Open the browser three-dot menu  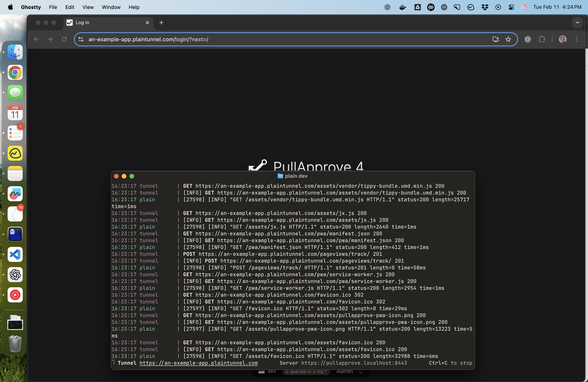click(577, 39)
